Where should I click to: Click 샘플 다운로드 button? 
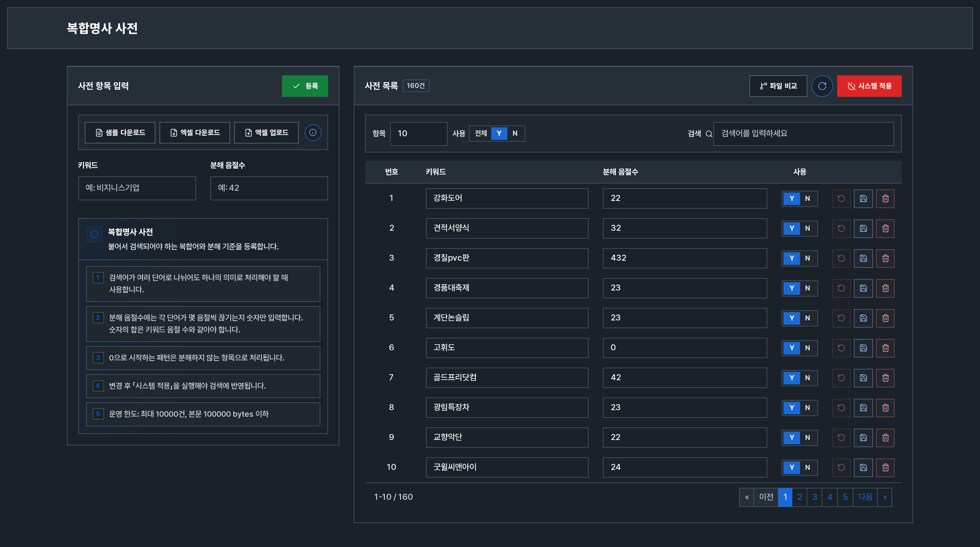(120, 132)
